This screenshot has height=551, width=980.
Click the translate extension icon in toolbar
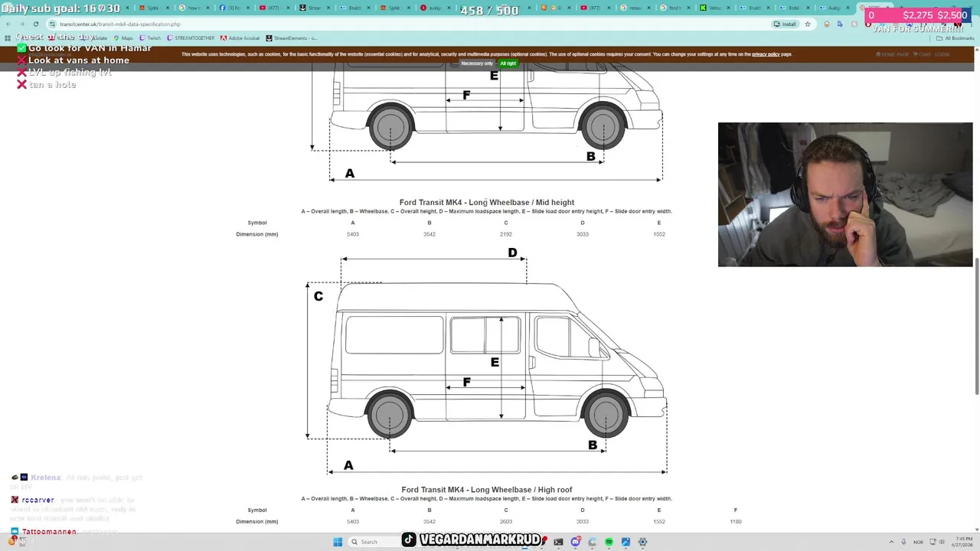click(x=840, y=24)
